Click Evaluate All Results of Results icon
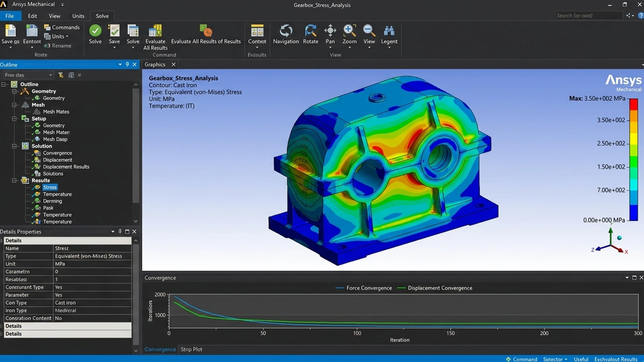The height and width of the screenshot is (362, 644). 206,31
